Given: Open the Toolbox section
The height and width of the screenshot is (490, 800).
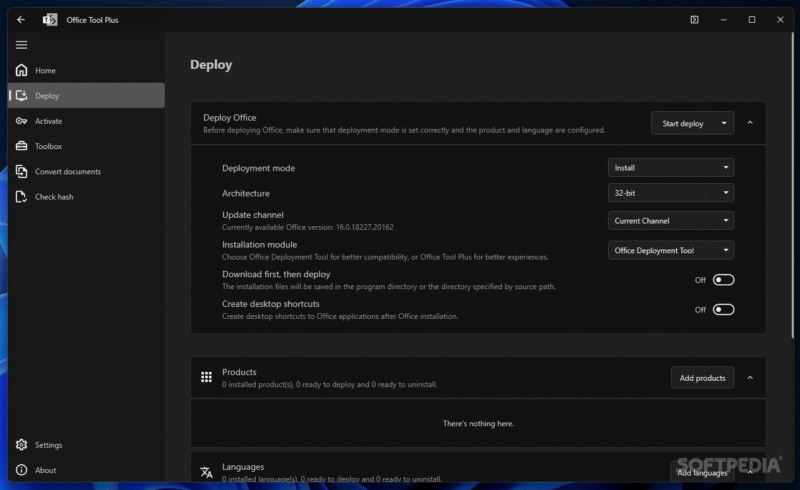Looking at the screenshot, I should (86, 146).
